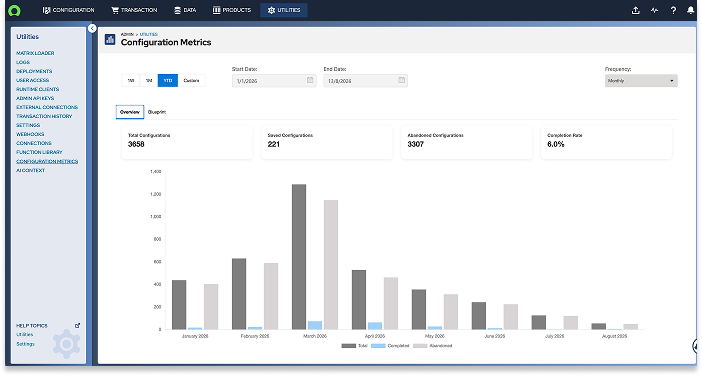Viewport: 702px width, 376px height.
Task: Click the End Date input field
Action: 365,81
